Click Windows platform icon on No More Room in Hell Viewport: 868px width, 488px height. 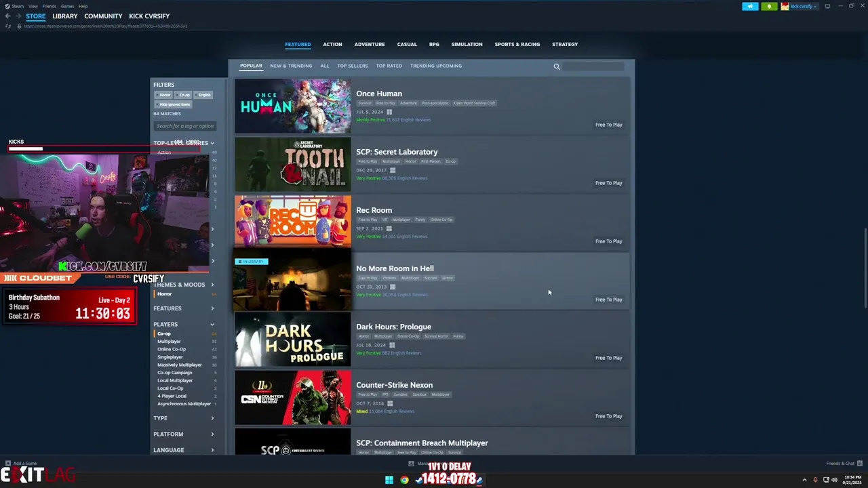pyautogui.click(x=393, y=287)
